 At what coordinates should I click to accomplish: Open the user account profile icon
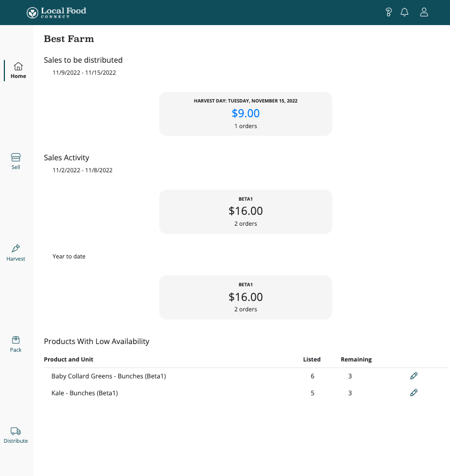point(424,13)
